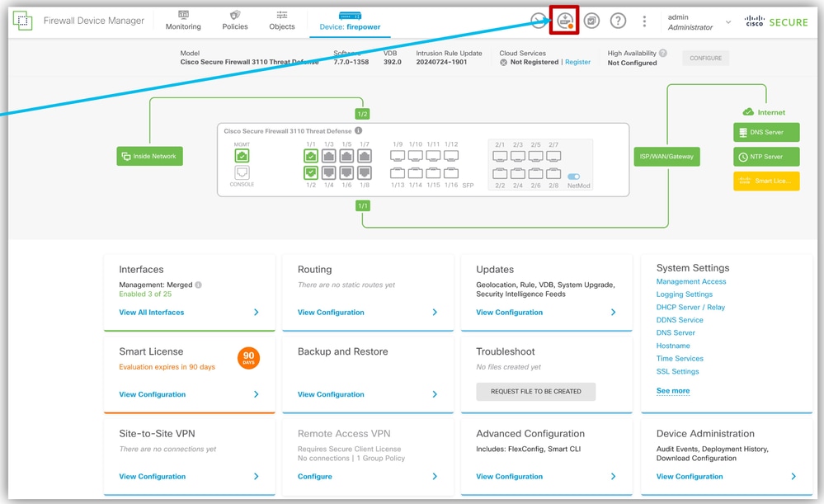This screenshot has width=824, height=504.
Task: Click the ISP/WAN/Gateway box
Action: click(667, 157)
